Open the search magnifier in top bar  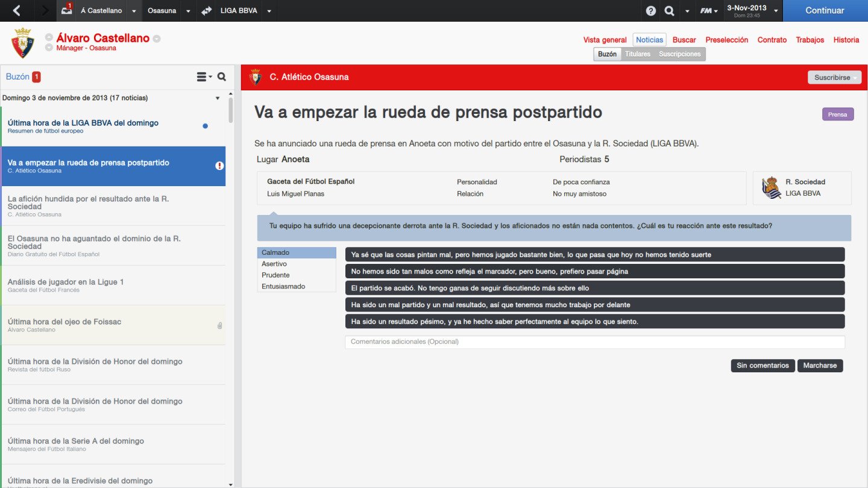[x=669, y=11]
